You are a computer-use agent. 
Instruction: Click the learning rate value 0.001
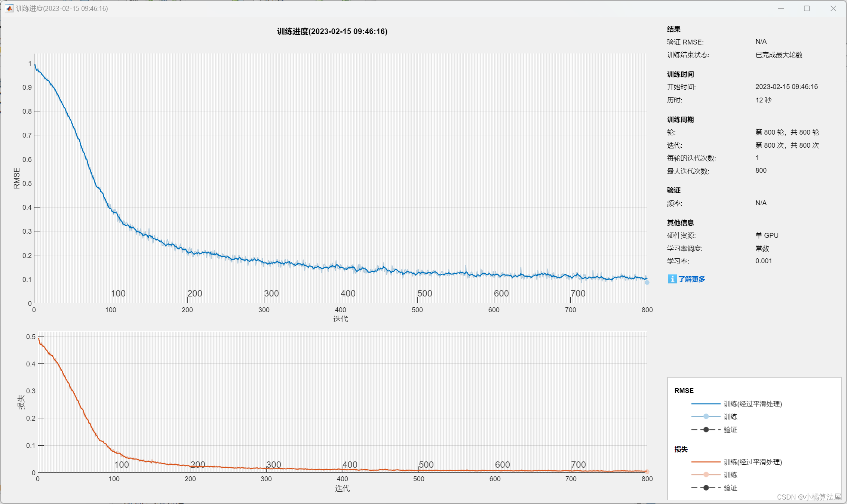point(764,261)
